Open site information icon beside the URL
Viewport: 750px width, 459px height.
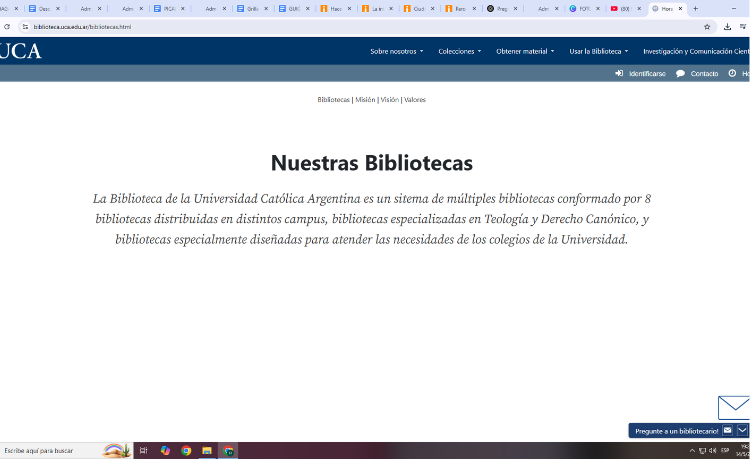point(25,27)
